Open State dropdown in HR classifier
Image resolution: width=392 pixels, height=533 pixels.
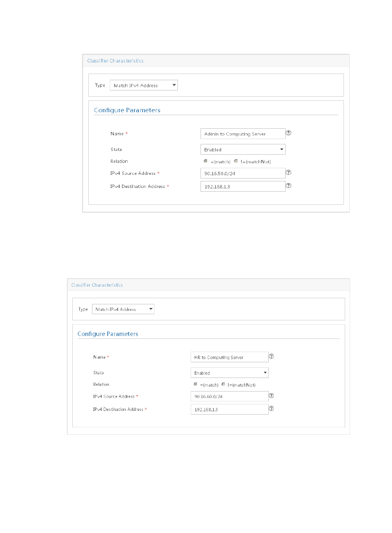click(230, 373)
